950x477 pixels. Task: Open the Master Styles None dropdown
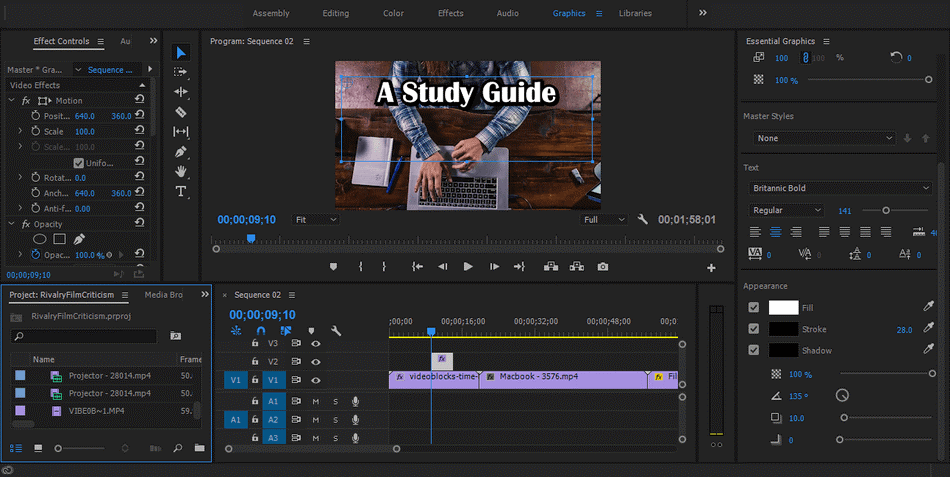(824, 138)
